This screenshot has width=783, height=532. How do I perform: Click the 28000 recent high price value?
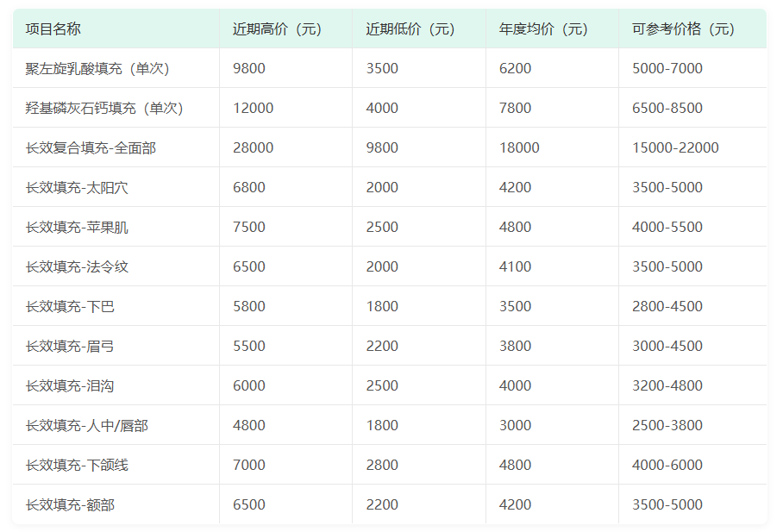[254, 147]
